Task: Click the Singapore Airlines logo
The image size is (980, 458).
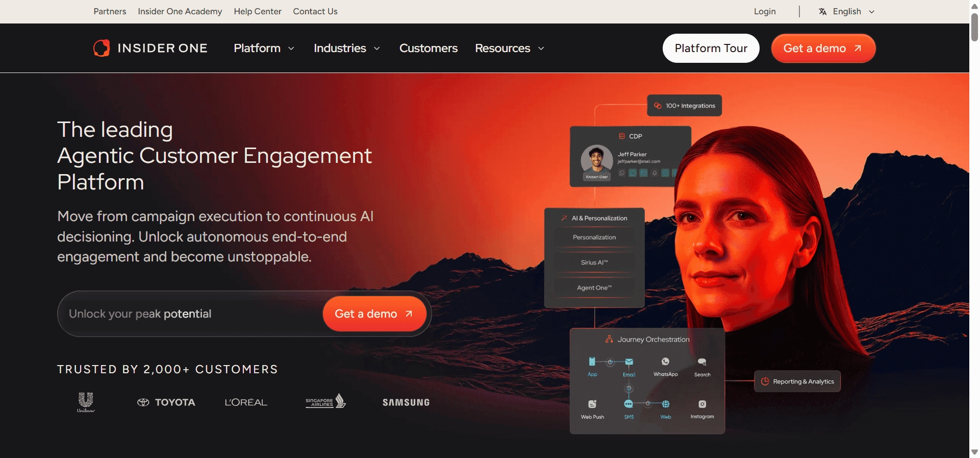Action: tap(325, 401)
